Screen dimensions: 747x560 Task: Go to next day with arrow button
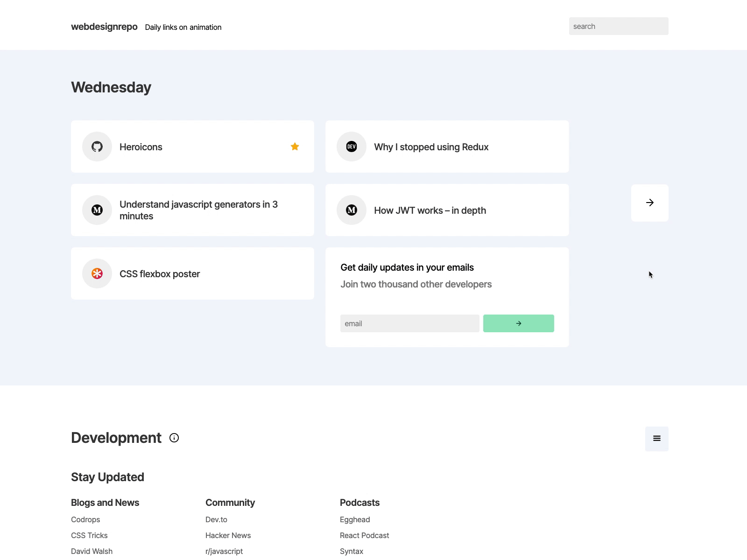649,203
